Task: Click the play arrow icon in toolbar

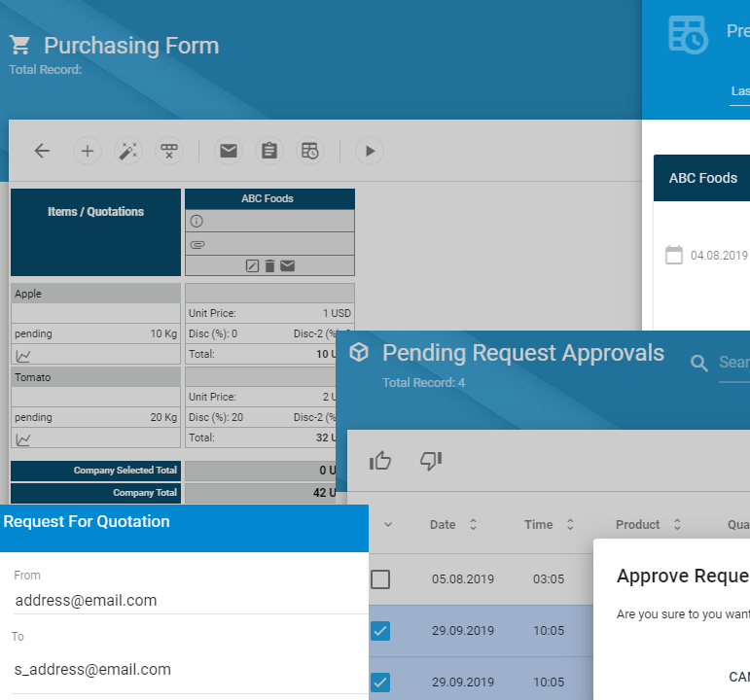Action: click(x=369, y=151)
